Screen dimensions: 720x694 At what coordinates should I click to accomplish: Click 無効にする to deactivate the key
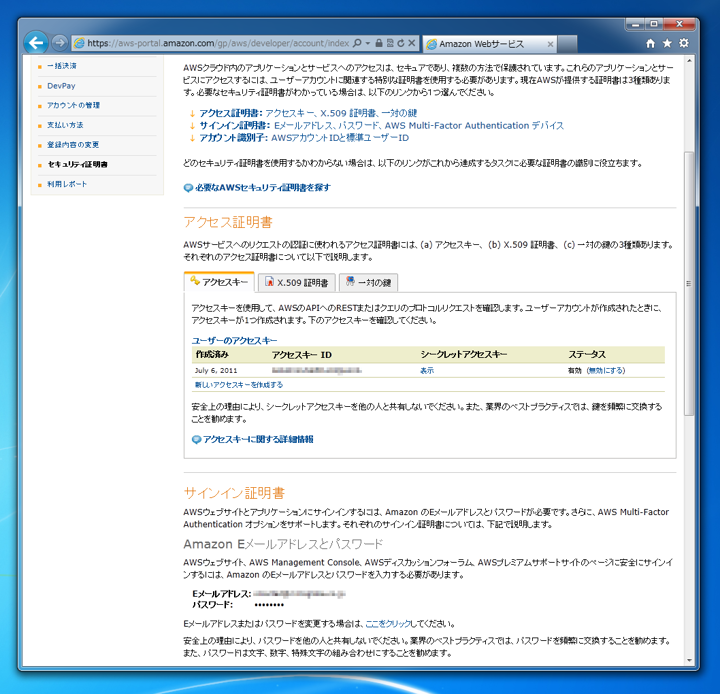point(606,371)
